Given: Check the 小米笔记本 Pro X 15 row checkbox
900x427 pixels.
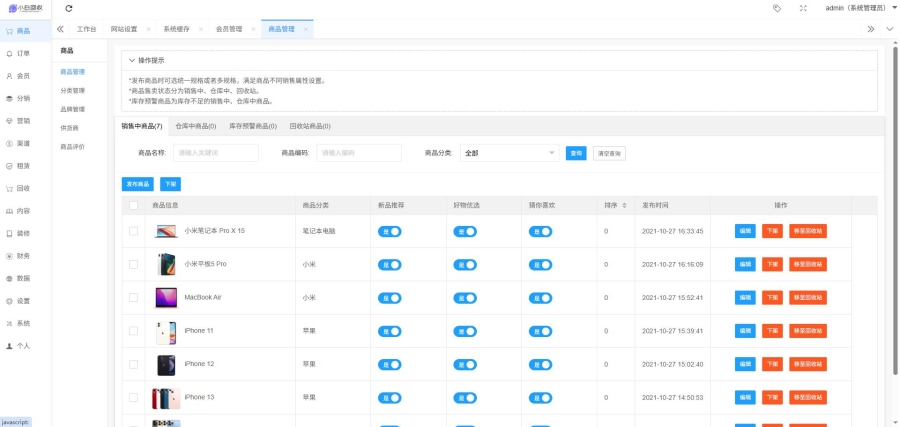Looking at the screenshot, I should 133,231.
